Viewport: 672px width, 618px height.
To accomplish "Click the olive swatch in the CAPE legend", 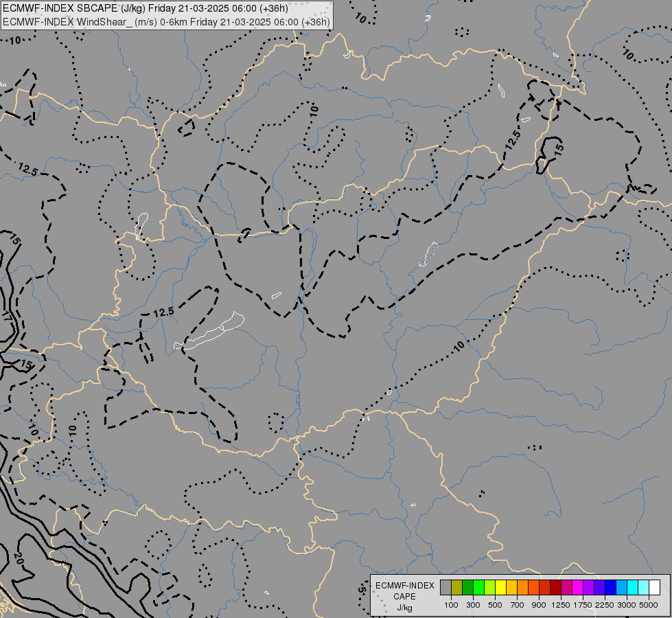I will click(457, 588).
